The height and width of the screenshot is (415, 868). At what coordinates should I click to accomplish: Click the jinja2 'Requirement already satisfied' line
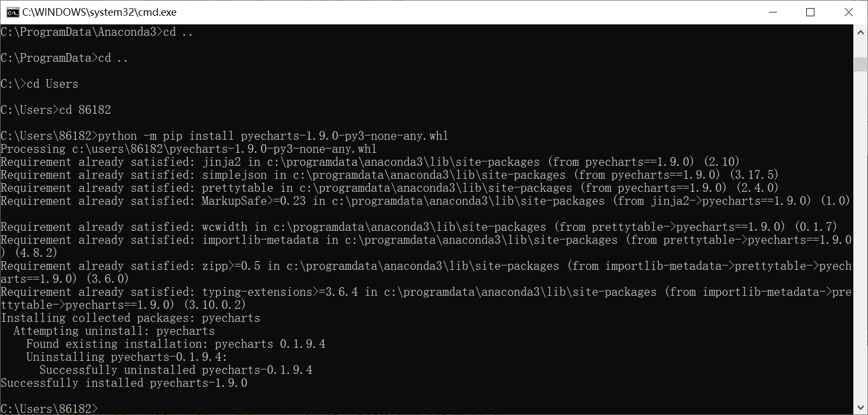tap(369, 162)
